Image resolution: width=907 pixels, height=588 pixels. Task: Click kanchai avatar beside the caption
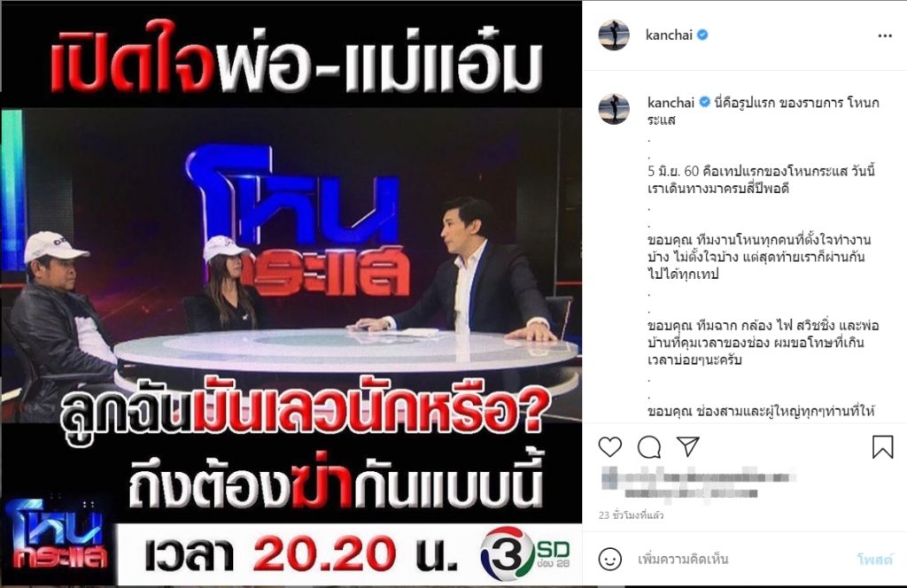pyautogui.click(x=614, y=109)
